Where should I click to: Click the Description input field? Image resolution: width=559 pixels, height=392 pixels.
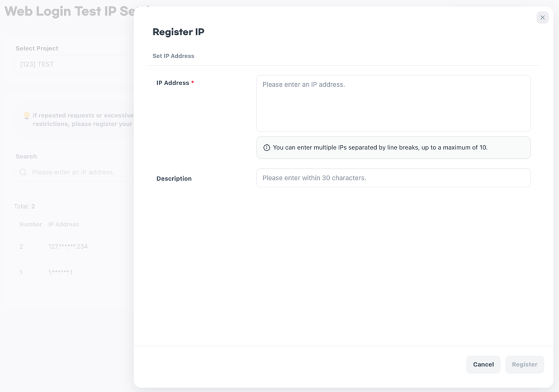[x=393, y=178]
